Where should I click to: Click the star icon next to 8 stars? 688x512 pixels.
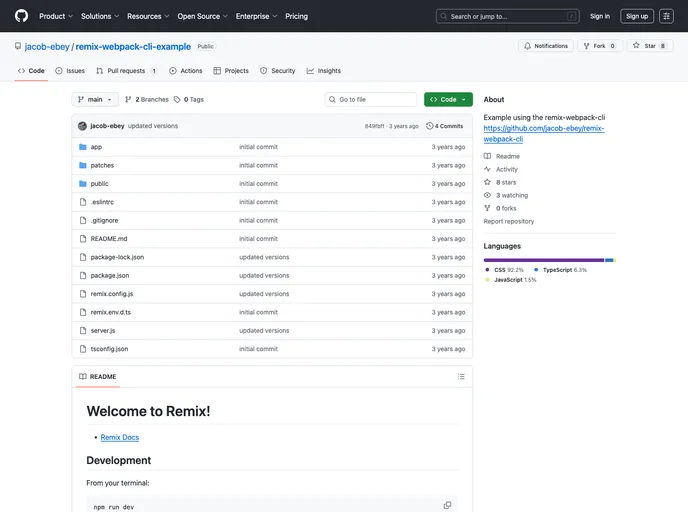tap(487, 182)
